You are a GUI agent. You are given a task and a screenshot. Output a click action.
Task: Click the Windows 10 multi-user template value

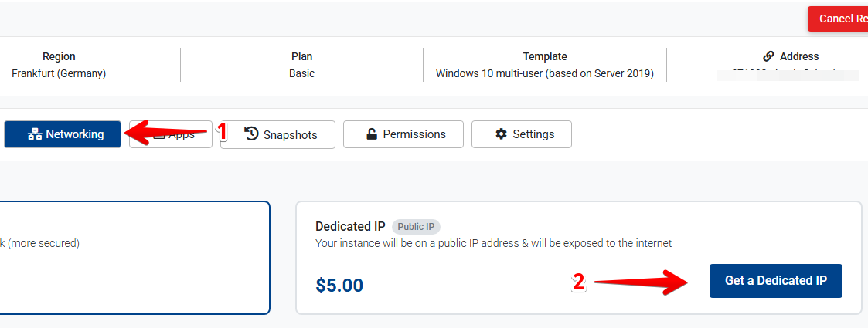[544, 74]
